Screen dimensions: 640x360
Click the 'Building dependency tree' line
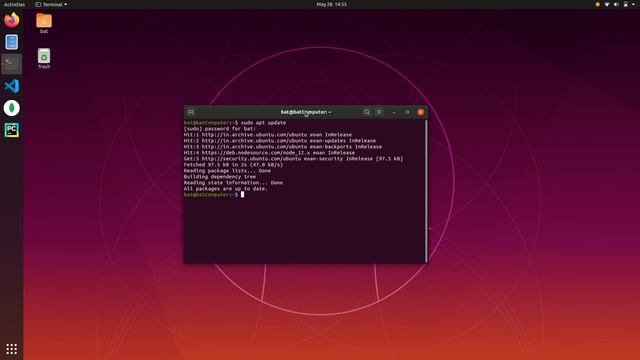click(220, 177)
